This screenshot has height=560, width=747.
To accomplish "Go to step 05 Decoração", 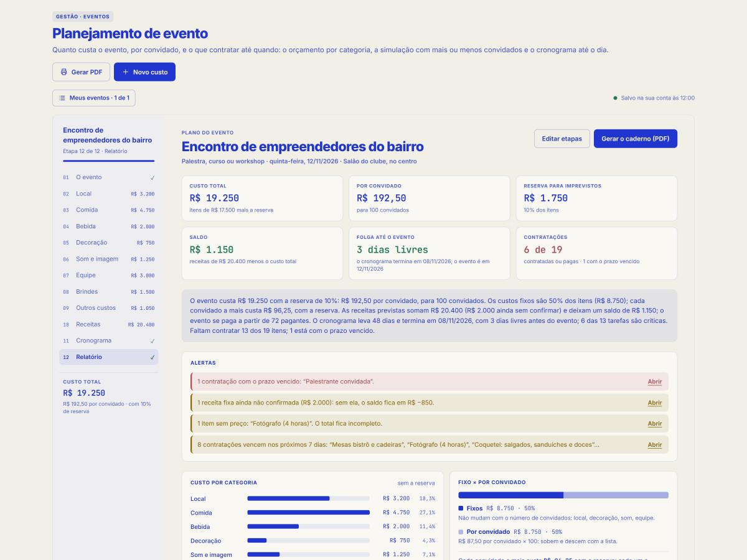I will [109, 243].
